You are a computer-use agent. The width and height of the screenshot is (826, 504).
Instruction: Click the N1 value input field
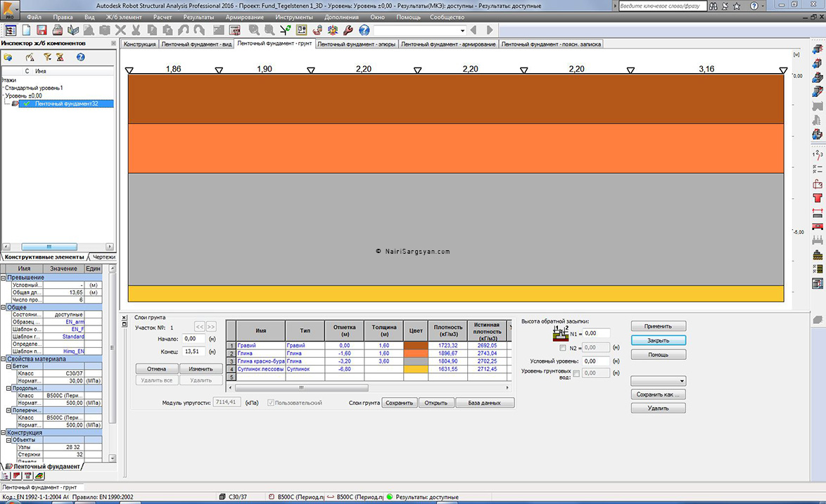[x=597, y=333]
